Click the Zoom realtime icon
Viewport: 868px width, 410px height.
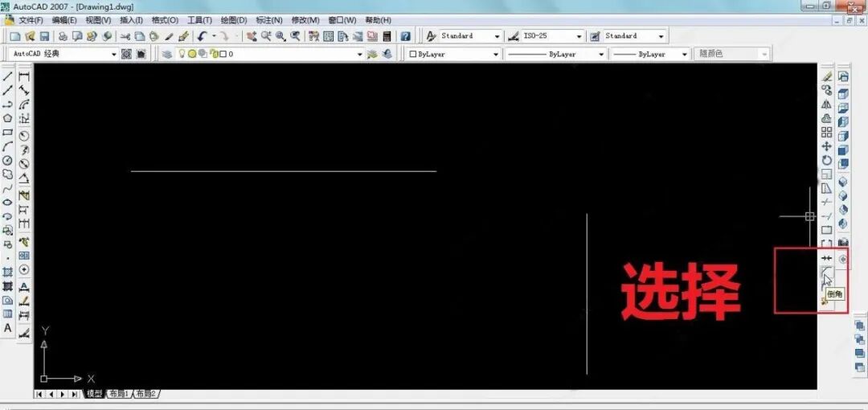tap(266, 36)
